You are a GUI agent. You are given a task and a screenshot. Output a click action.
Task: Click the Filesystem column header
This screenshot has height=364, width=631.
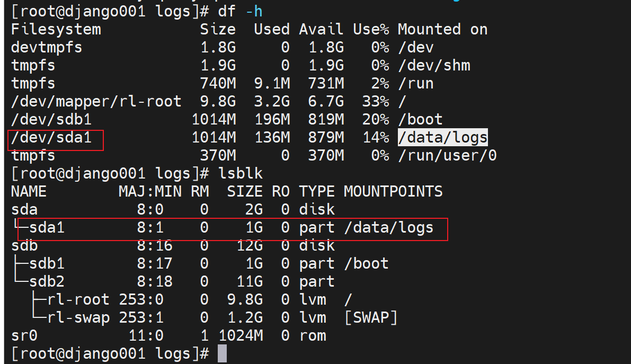(x=56, y=29)
